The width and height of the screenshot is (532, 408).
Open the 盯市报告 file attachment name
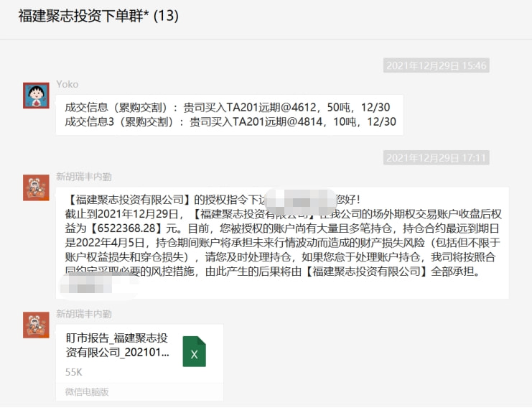[x=117, y=345]
